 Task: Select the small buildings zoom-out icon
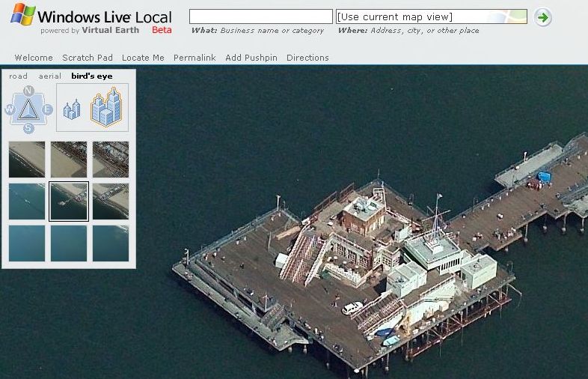[72, 109]
